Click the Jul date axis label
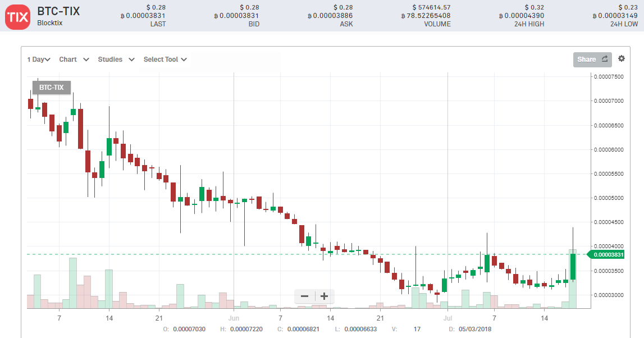644x338 pixels. [x=447, y=318]
